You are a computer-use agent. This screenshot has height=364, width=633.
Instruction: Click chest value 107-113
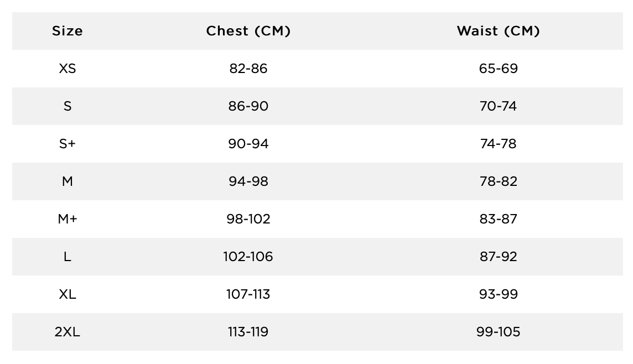click(248, 294)
